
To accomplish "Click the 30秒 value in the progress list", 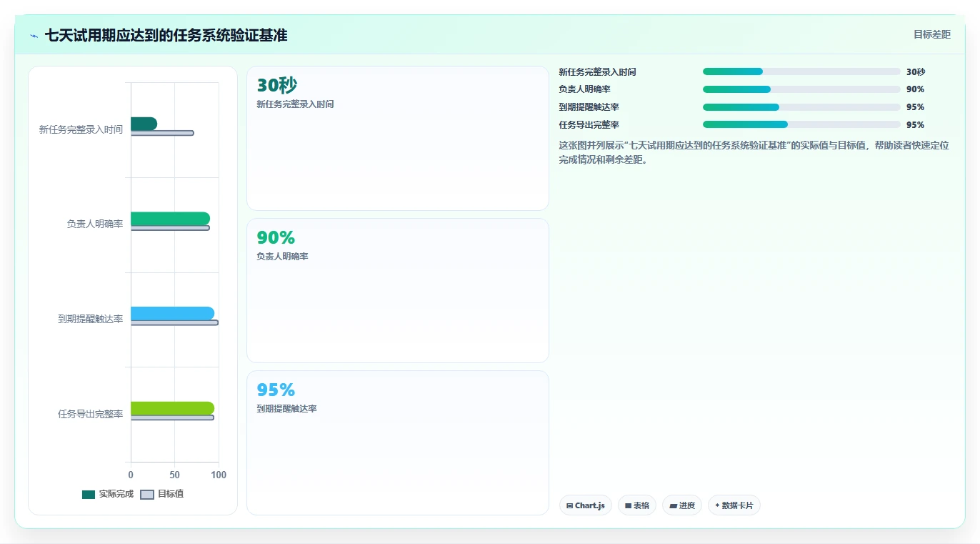I will [916, 71].
